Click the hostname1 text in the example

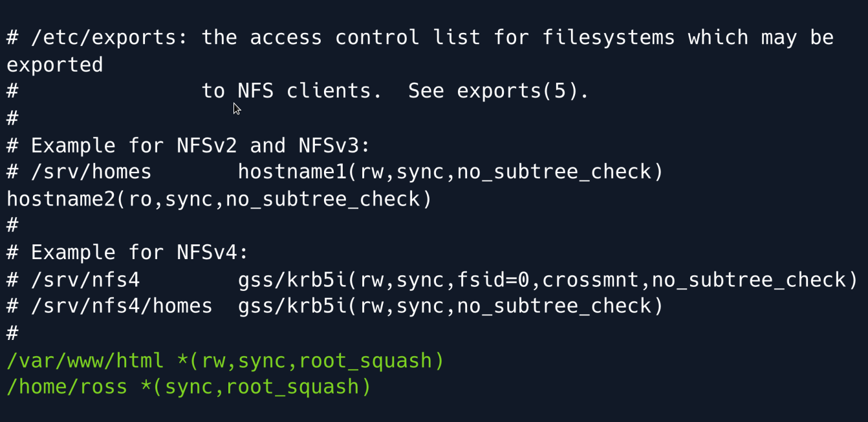[x=292, y=172]
